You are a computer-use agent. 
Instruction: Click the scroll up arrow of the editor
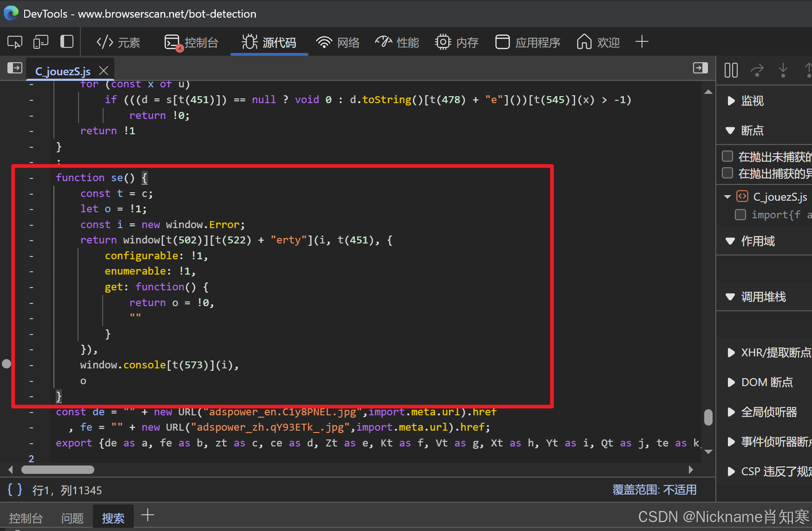708,92
